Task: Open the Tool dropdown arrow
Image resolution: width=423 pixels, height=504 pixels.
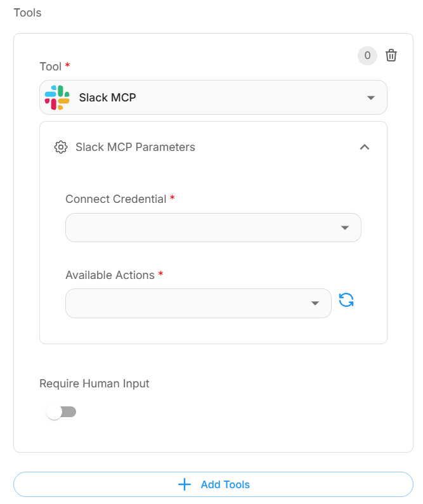Action: [371, 98]
